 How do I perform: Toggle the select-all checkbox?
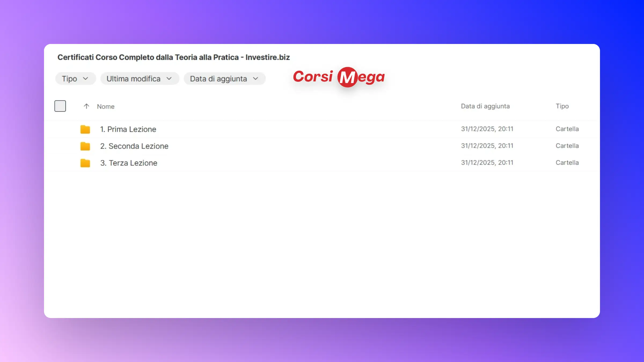pos(60,106)
